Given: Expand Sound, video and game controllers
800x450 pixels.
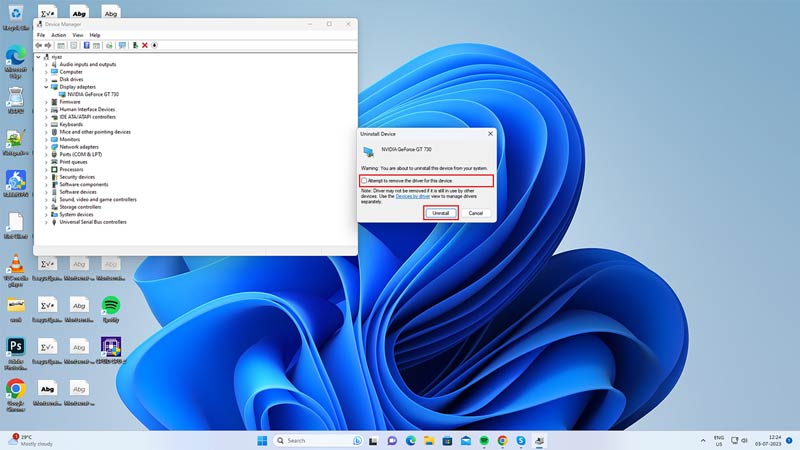Looking at the screenshot, I should (46, 199).
